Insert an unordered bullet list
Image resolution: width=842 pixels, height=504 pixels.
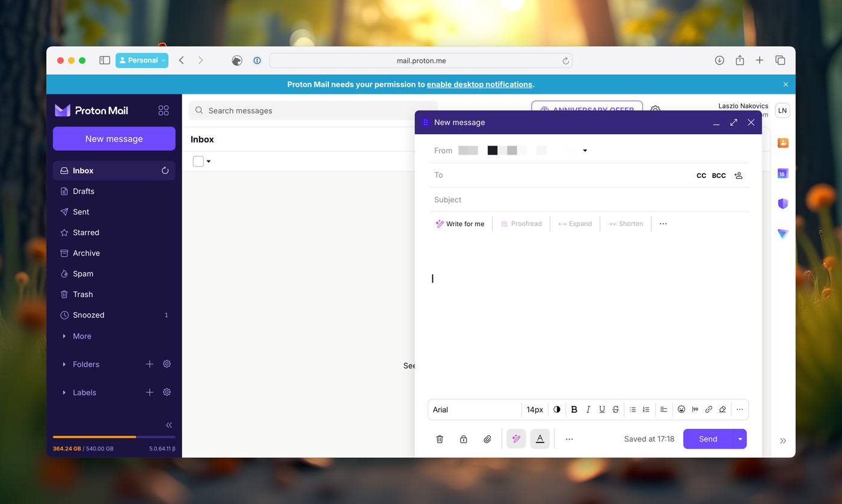[633, 410]
